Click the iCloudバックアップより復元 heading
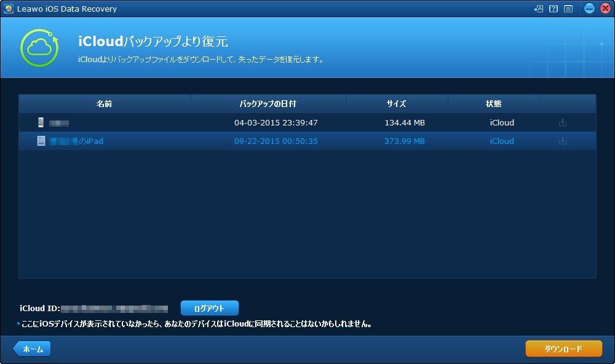 pyautogui.click(x=153, y=41)
